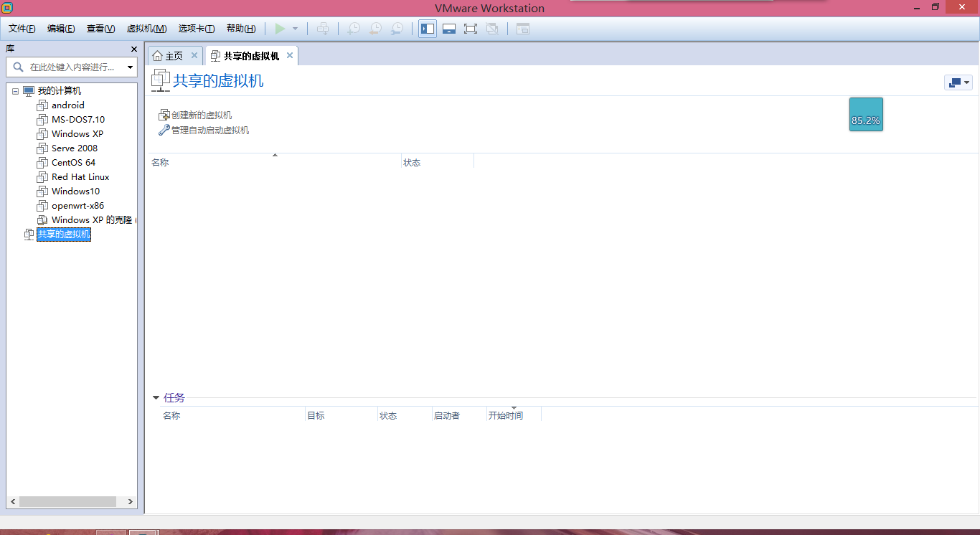Click the library horizontal scrollbar right arrow
This screenshot has height=535, width=980.
[x=131, y=502]
